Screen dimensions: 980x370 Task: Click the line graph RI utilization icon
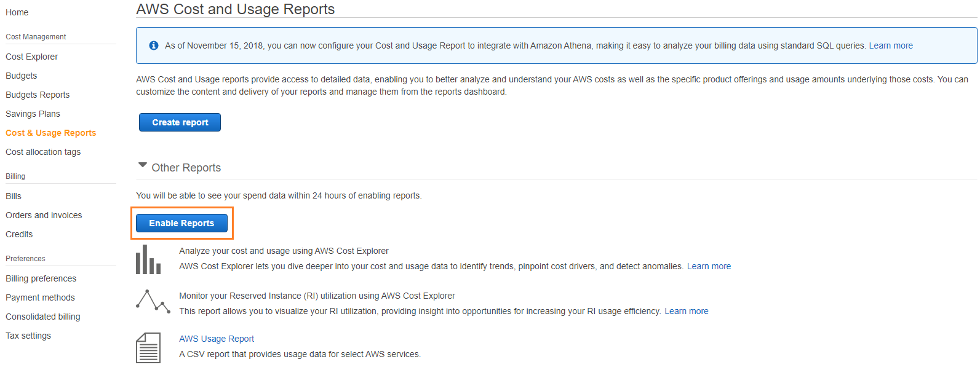tap(153, 301)
